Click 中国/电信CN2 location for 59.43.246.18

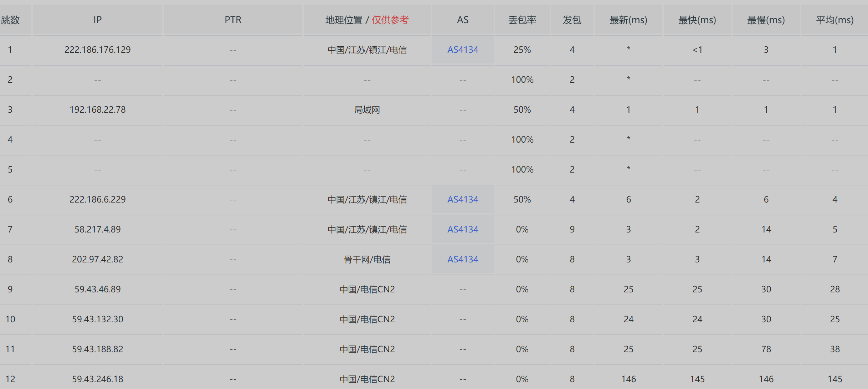pyautogui.click(x=367, y=379)
